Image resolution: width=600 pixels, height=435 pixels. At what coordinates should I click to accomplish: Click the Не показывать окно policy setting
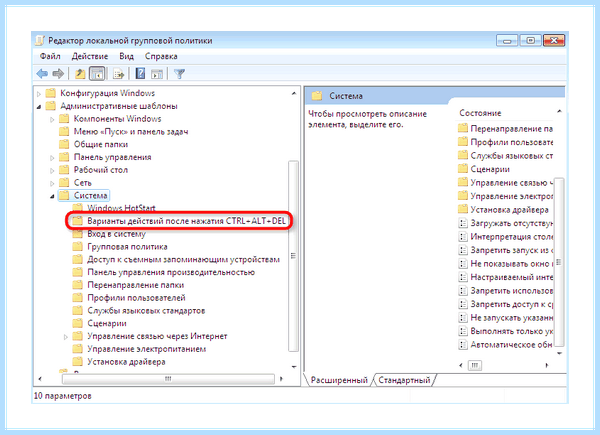coord(505,264)
